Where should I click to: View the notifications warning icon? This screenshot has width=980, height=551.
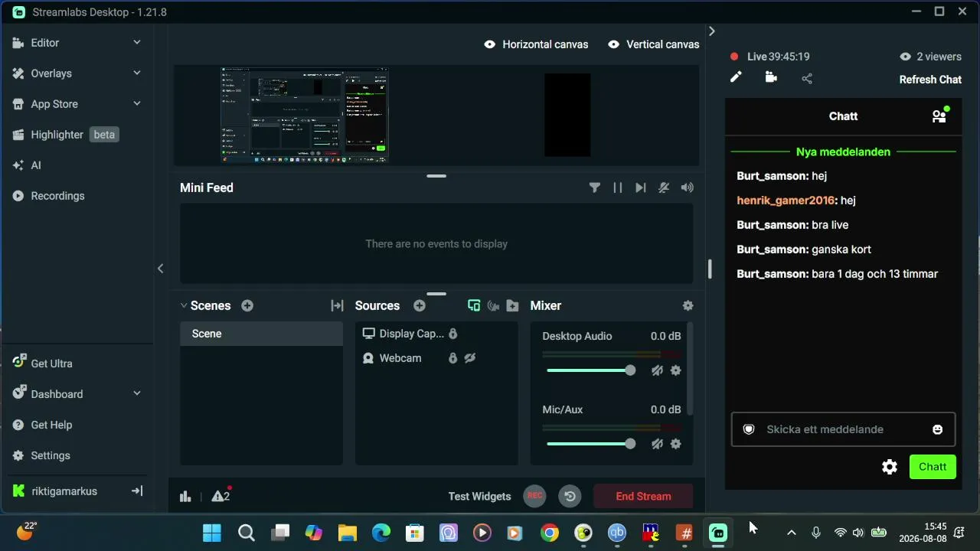220,497
